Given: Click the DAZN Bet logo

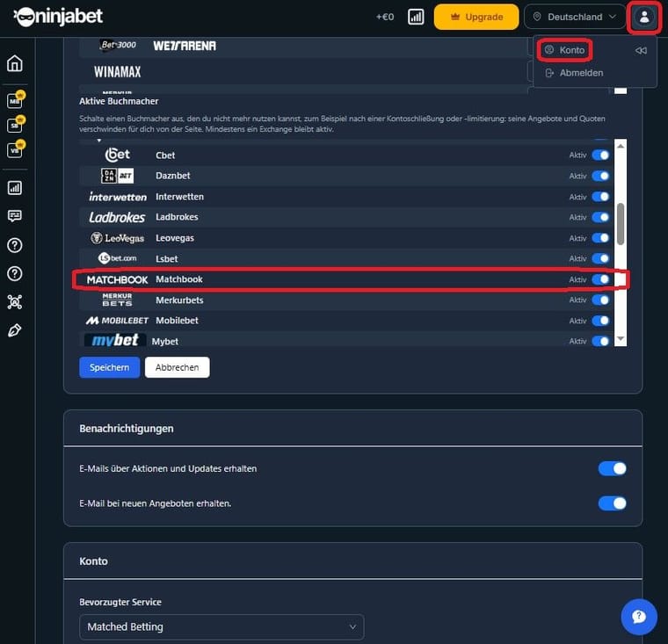Looking at the screenshot, I should click(117, 176).
